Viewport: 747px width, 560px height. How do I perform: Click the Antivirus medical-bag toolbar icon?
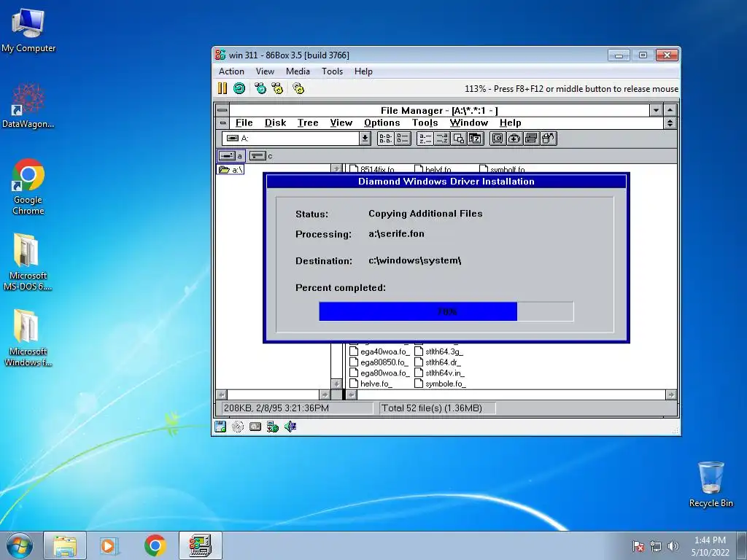[514, 139]
